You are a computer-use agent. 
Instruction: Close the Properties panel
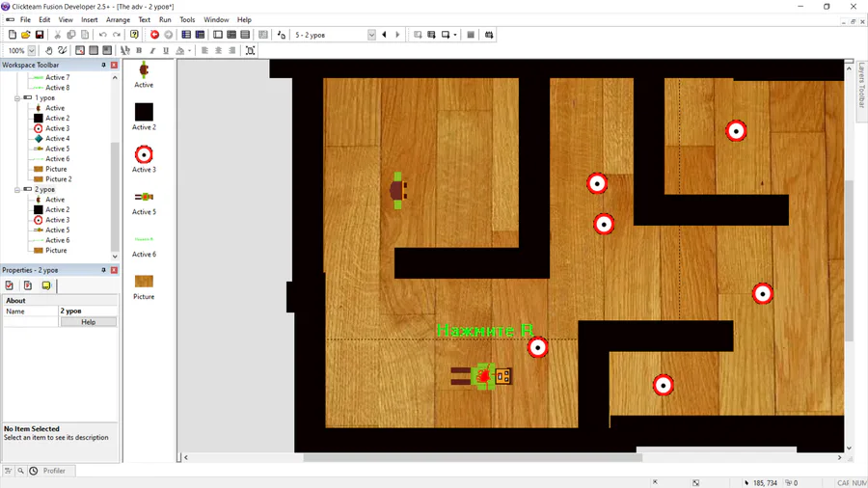(114, 270)
